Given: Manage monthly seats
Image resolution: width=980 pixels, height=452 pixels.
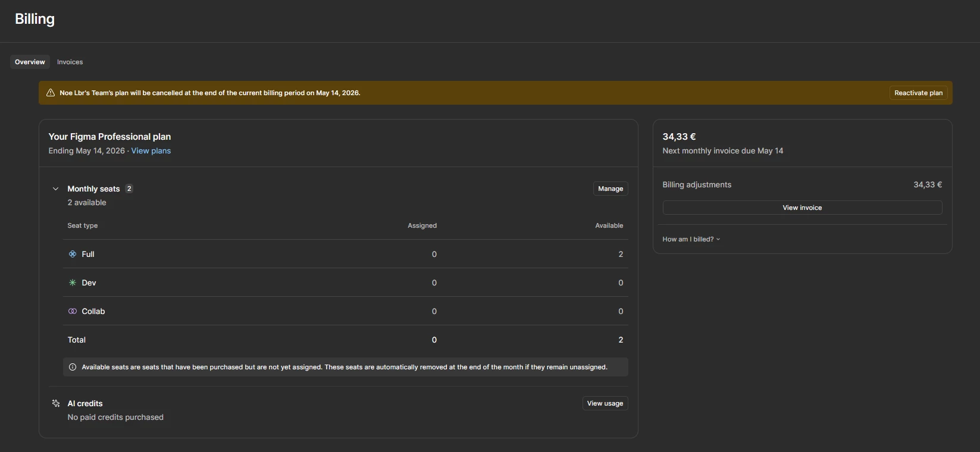Looking at the screenshot, I should tap(610, 189).
